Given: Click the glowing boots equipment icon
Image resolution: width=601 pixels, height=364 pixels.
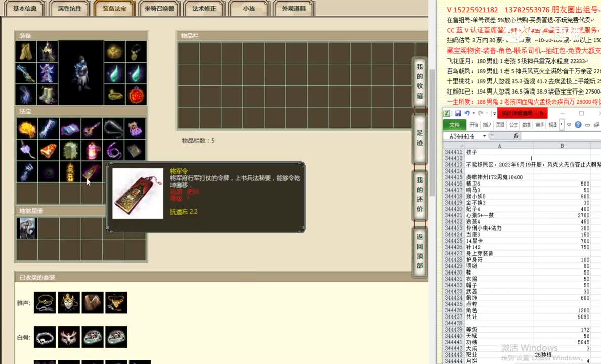Looking at the screenshot, I should pos(48,94).
